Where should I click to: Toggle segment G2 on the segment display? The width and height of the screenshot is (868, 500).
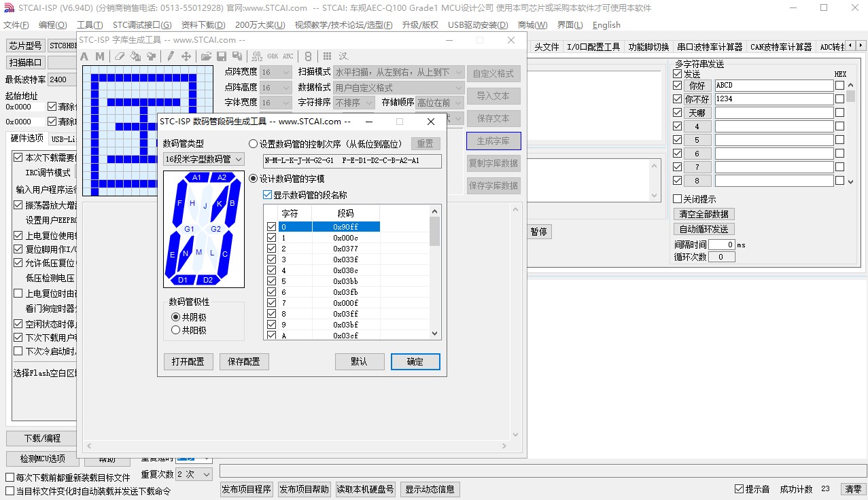215,229
